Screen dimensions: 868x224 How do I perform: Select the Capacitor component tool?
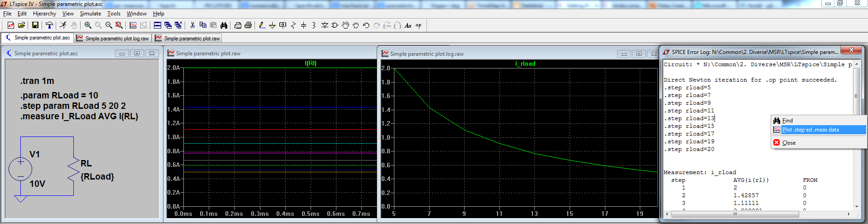pyautogui.click(x=303, y=25)
